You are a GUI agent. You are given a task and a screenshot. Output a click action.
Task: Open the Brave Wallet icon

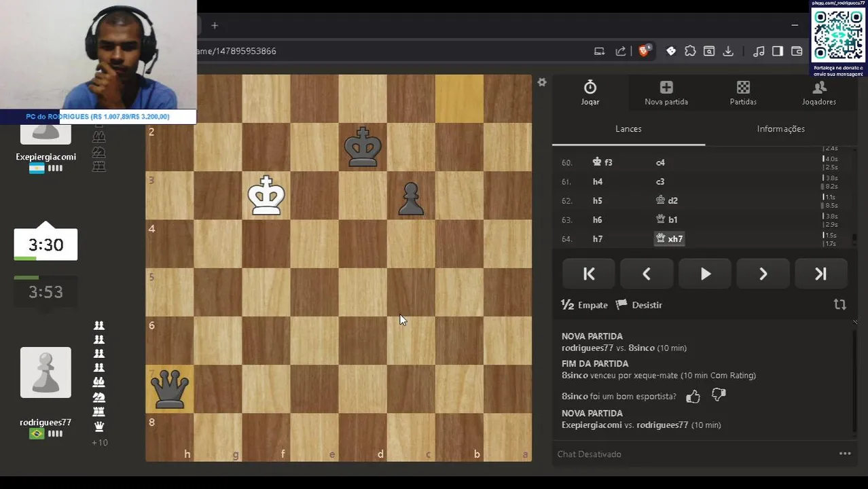(797, 51)
